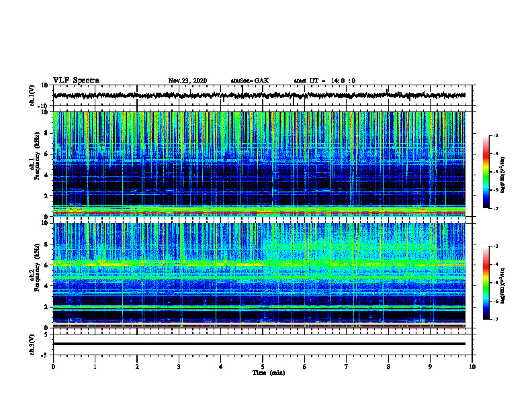Click the ch.1 frequency axis "8" tick label
Screen dimensions: 532x411
(46, 133)
